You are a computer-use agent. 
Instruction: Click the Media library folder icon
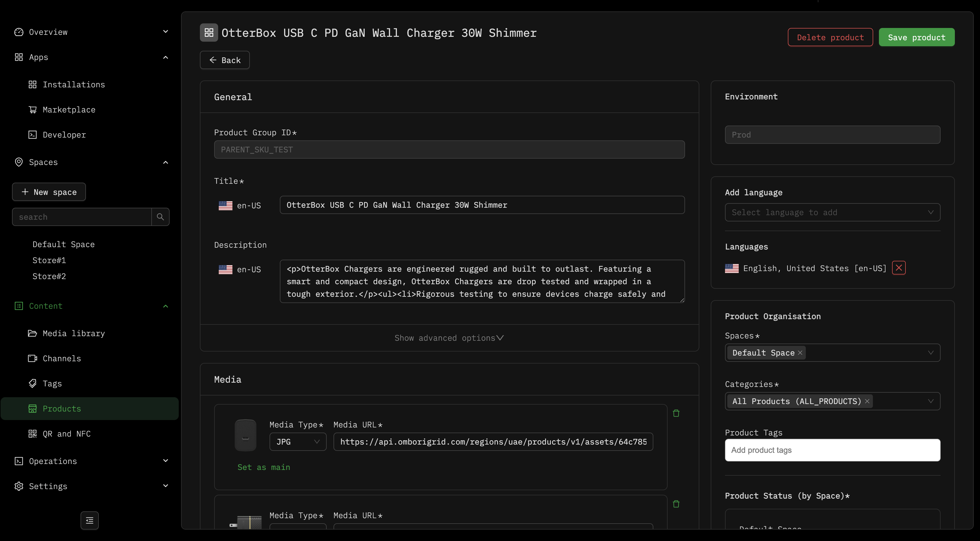[32, 333]
